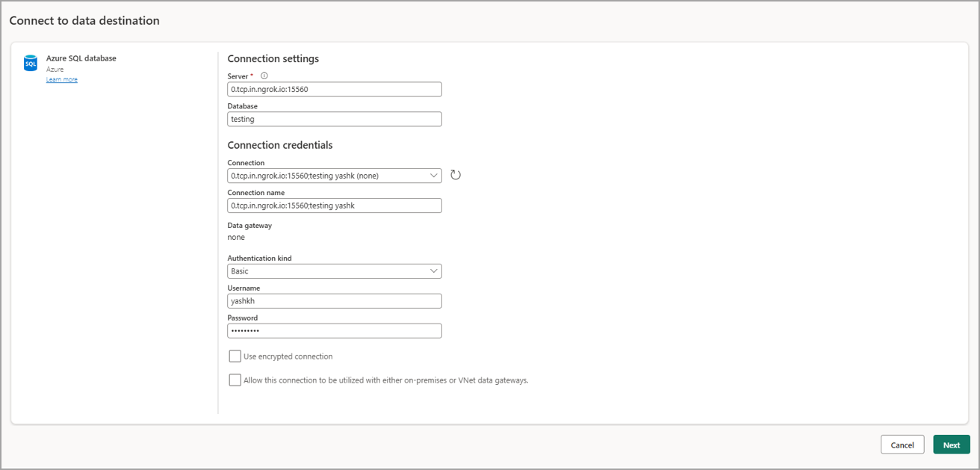Cancel the data destination setup
980x470 pixels.
pyautogui.click(x=902, y=444)
